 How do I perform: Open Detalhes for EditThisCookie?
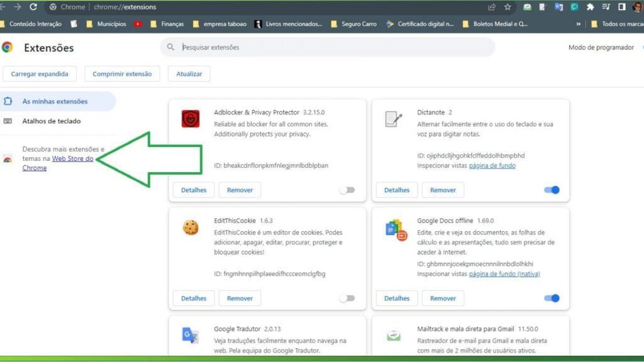click(194, 299)
